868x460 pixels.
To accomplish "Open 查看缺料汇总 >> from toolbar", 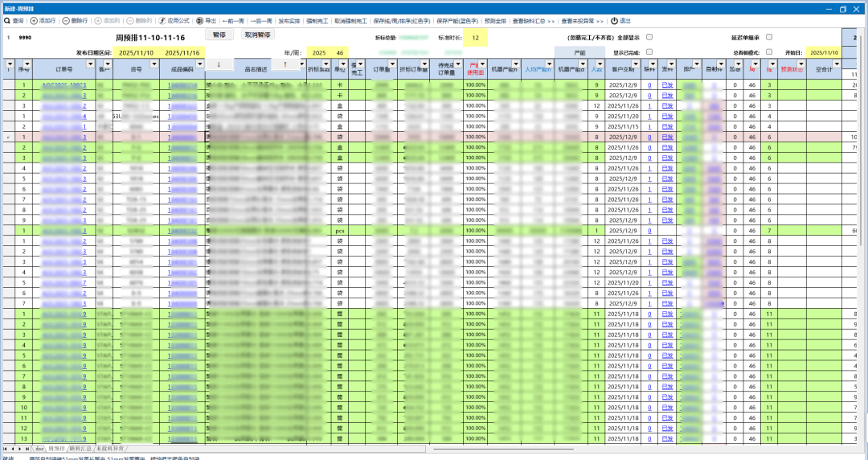I will coord(534,21).
